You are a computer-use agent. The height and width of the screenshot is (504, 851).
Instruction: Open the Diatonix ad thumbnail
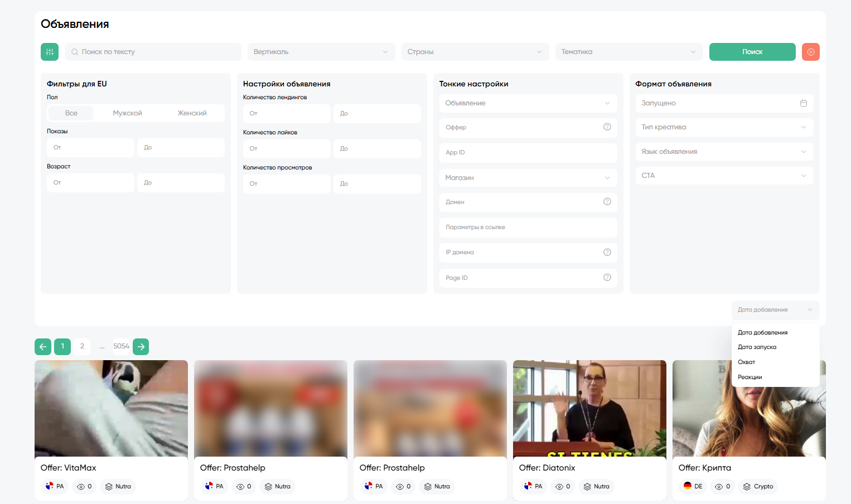tap(589, 409)
